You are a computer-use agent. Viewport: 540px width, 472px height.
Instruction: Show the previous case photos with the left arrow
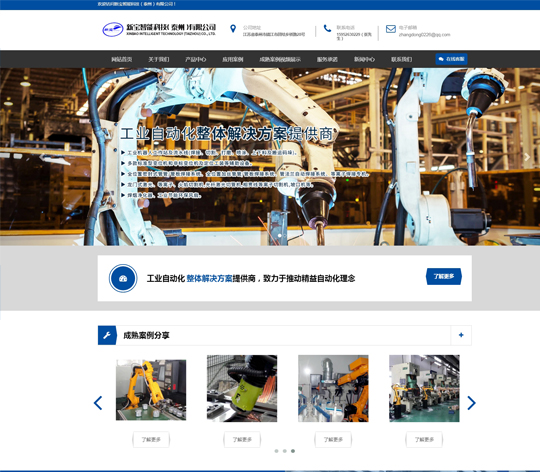[x=98, y=403]
